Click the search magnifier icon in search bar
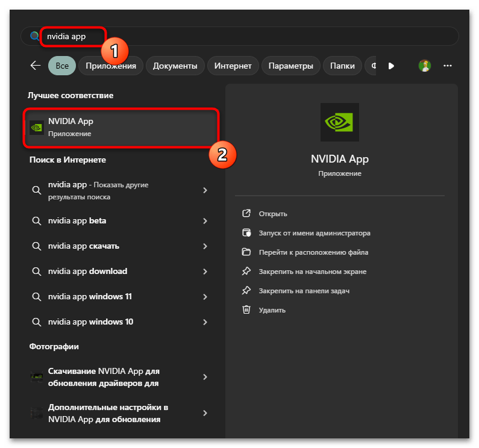 (34, 36)
